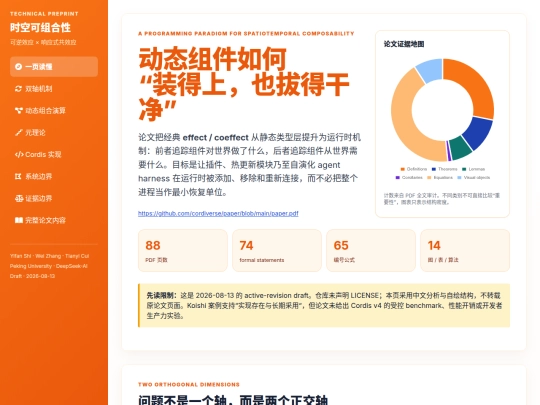Click the A PROGRAMMING PARADIGM eyebrow heading
The width and height of the screenshot is (540, 405).
tap(246, 33)
